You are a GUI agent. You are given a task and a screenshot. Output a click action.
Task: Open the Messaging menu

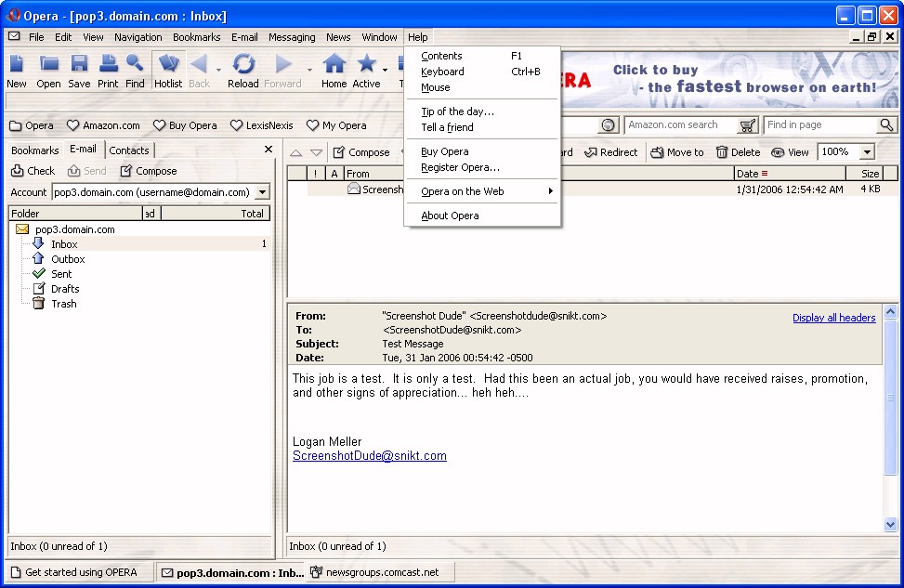292,37
